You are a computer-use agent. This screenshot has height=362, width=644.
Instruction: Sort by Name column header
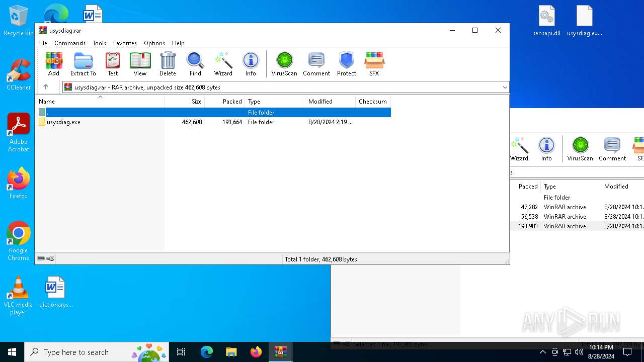100,101
